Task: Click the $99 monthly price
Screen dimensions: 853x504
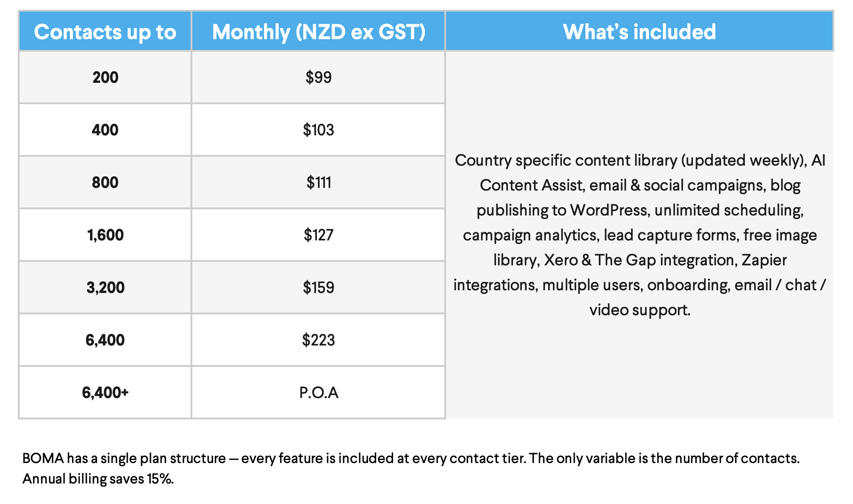Action: 319,77
